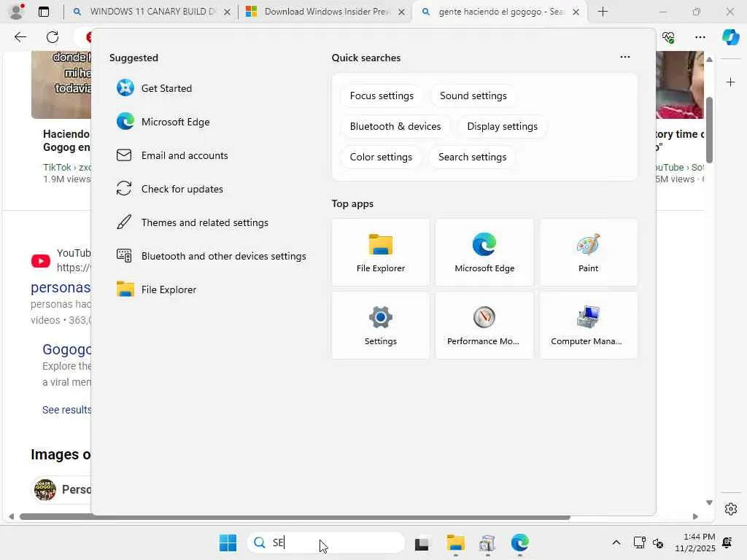This screenshot has width=747, height=560.
Task: Open Settings tile in Top apps
Action: click(x=381, y=325)
